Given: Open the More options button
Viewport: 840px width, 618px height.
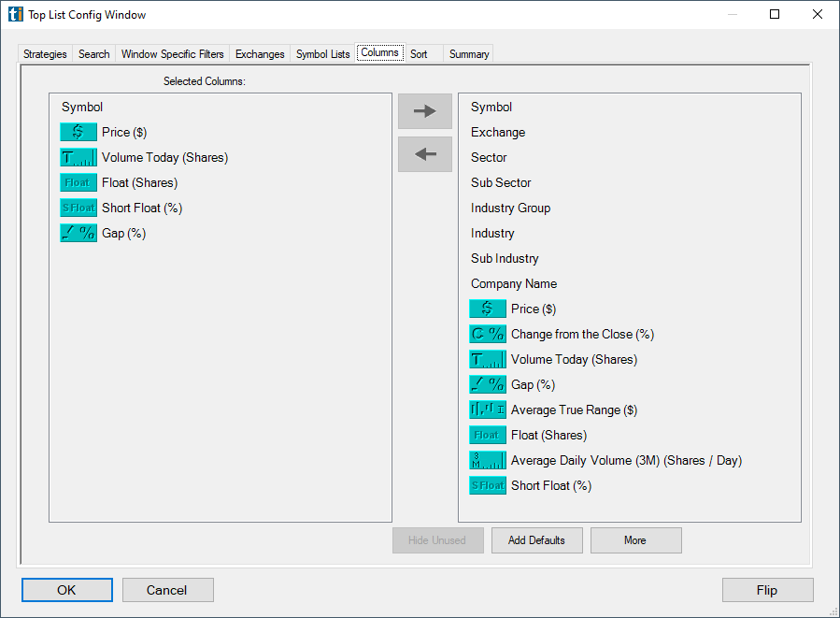Looking at the screenshot, I should point(635,540).
